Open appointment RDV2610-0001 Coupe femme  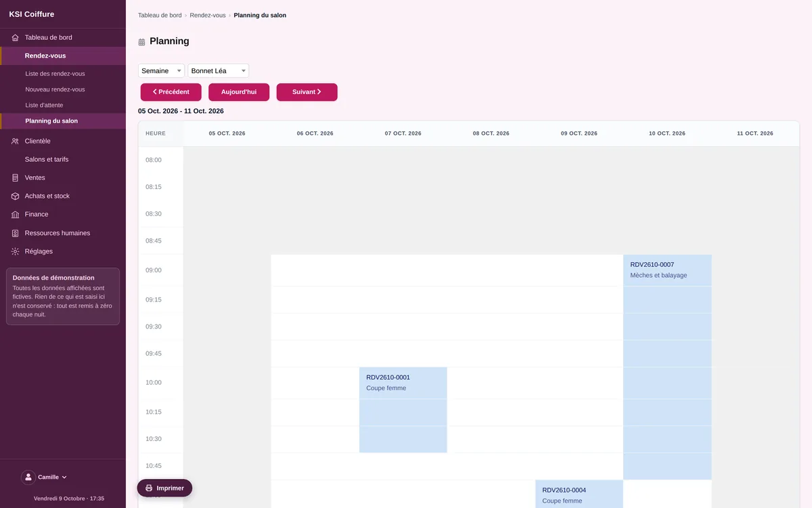(403, 410)
